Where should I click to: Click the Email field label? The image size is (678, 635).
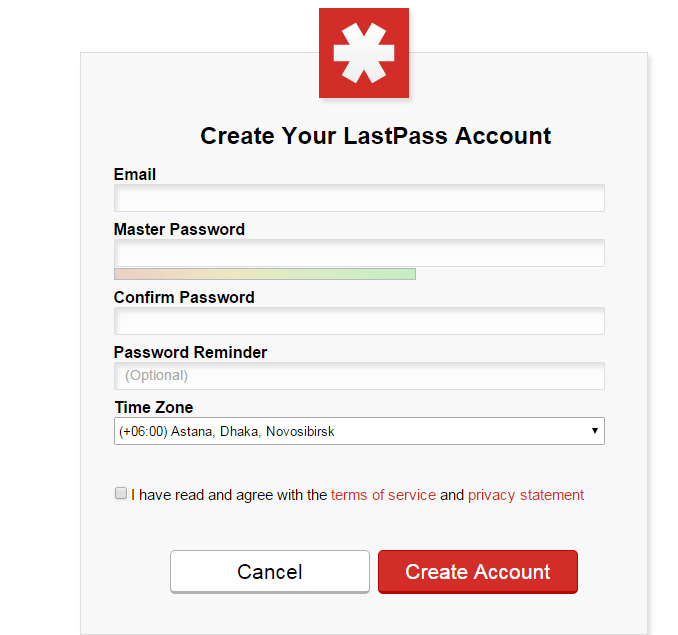pyautogui.click(x=135, y=174)
